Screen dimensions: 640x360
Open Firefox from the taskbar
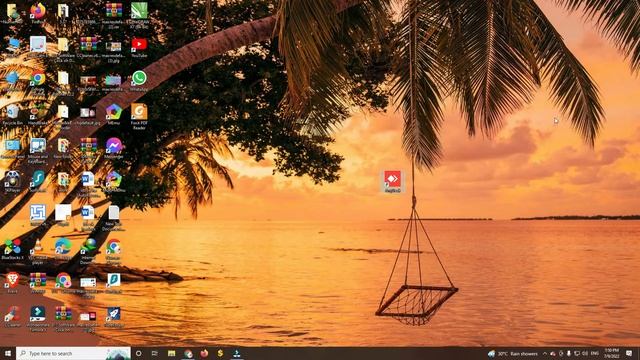(204, 353)
